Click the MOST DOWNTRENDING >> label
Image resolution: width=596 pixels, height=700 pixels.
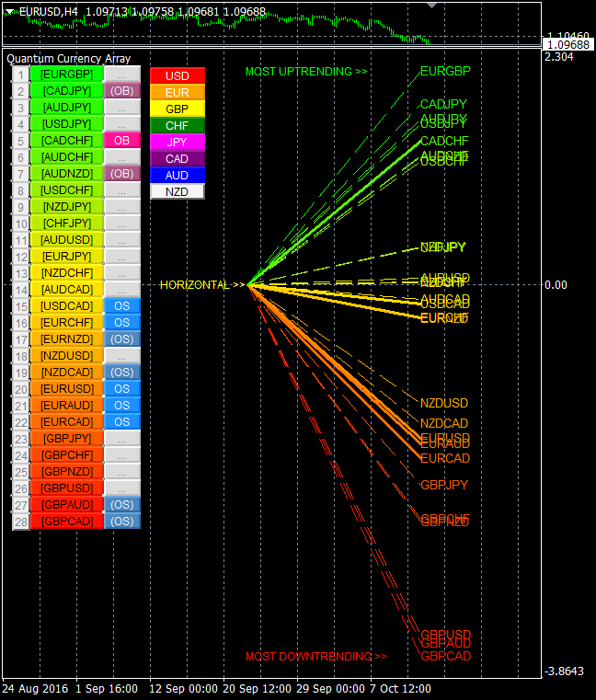(315, 657)
